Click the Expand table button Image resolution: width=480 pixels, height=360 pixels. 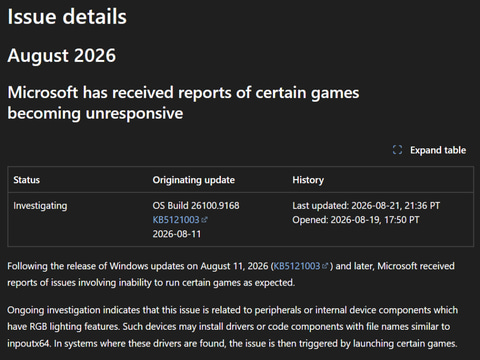(x=429, y=150)
